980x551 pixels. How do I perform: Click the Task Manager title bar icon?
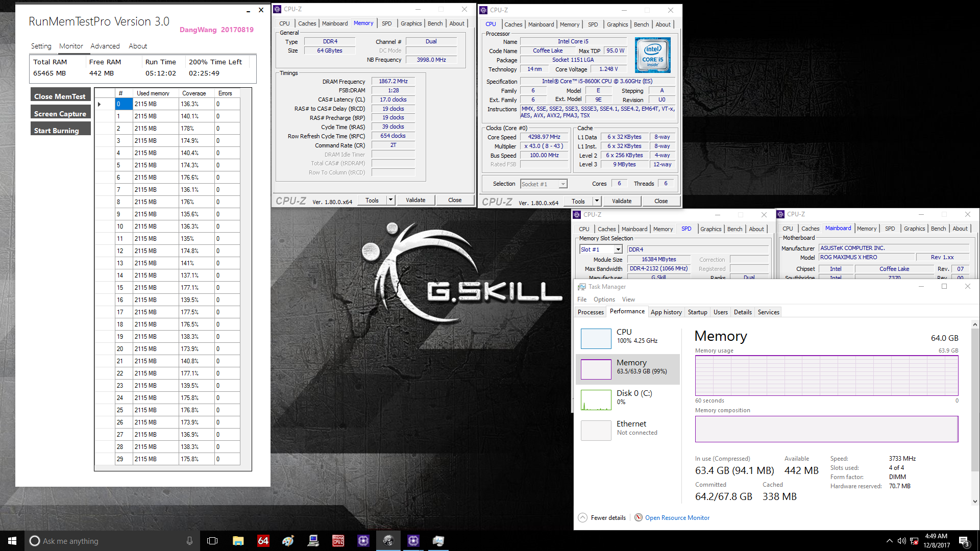[x=582, y=287]
